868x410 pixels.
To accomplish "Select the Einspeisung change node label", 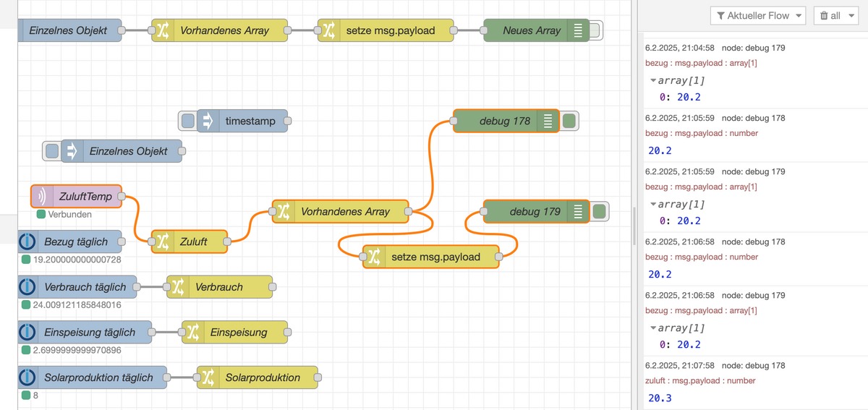I will 239,332.
